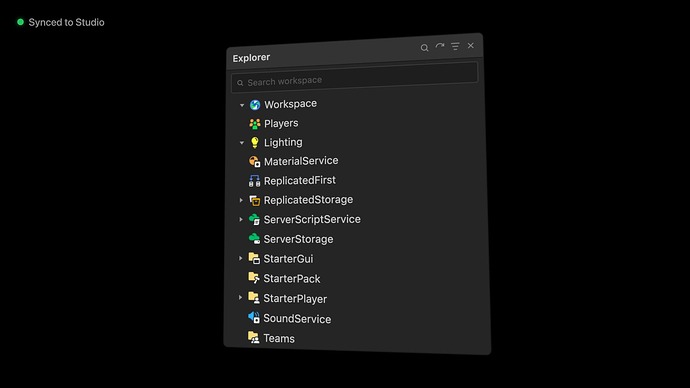Image resolution: width=690 pixels, height=388 pixels.
Task: Select the MaterialService row label
Action: [x=301, y=161]
